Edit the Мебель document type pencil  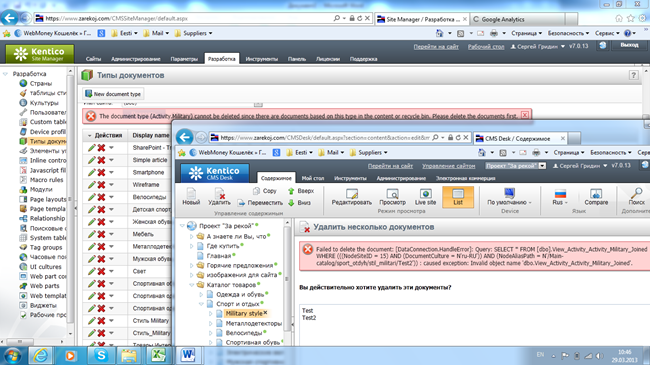click(92, 234)
